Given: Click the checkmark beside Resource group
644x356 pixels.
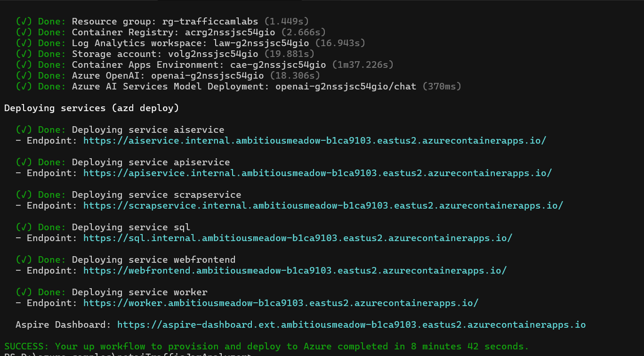Looking at the screenshot, I should pos(24,21).
